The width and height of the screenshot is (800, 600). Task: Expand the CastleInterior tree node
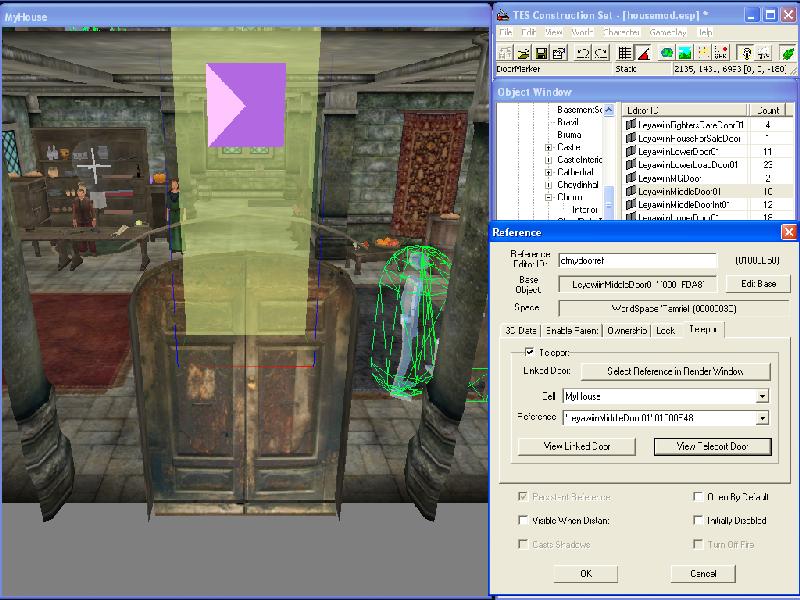(548, 160)
